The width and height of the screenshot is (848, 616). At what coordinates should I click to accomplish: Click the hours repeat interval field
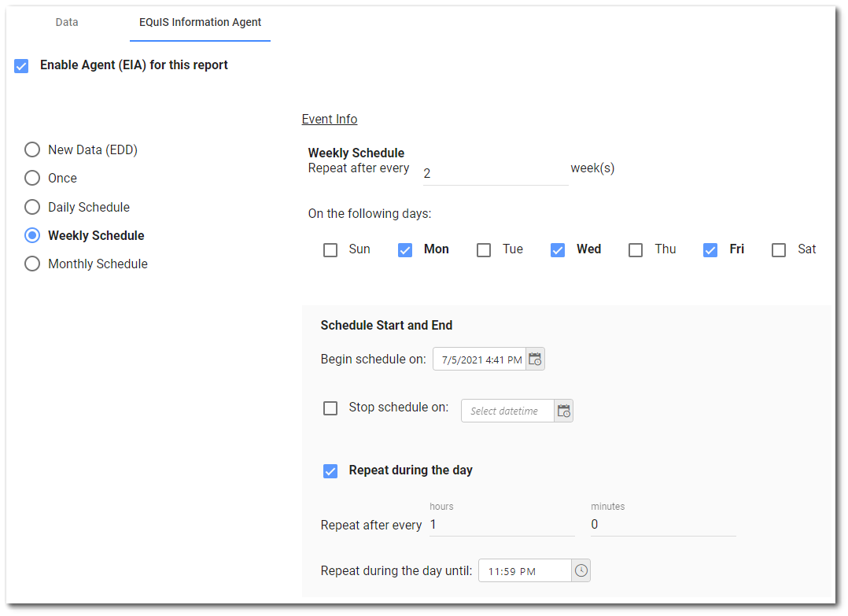501,525
